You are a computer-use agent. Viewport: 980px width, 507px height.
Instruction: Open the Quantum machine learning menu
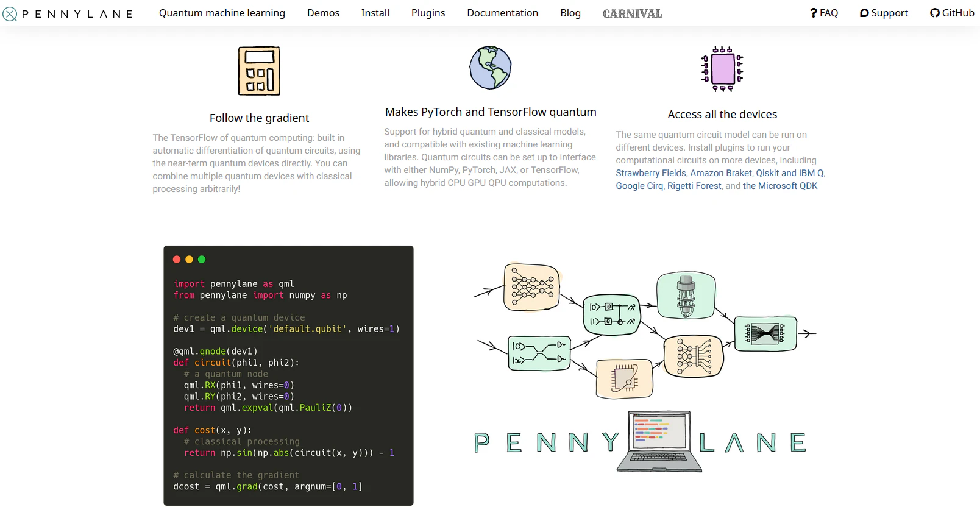pyautogui.click(x=222, y=13)
